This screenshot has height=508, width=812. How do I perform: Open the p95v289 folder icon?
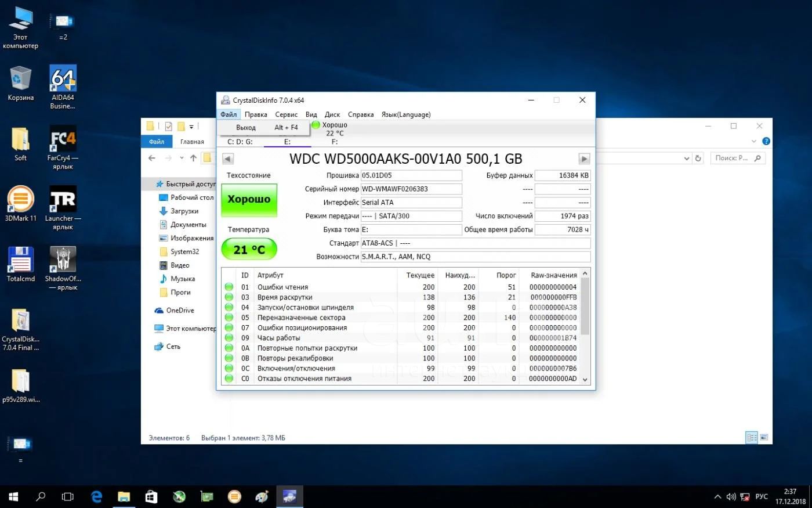point(20,385)
